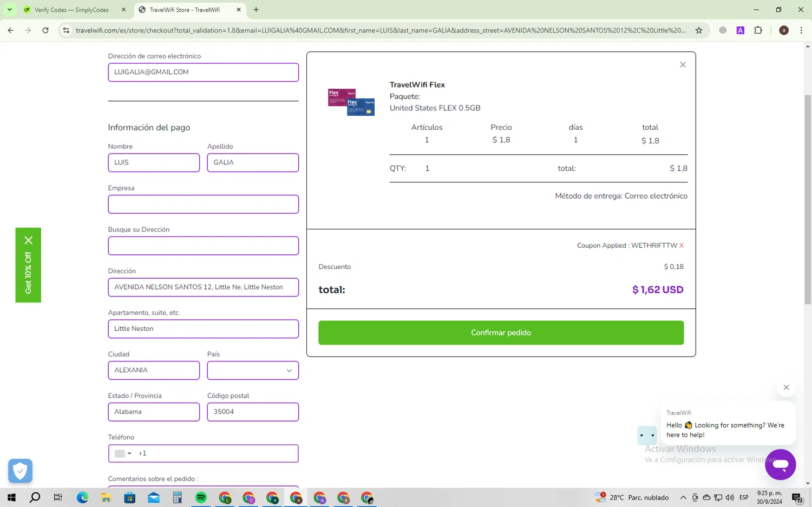Focus the Empresa input field
This screenshot has height=507, width=812.
[203, 205]
